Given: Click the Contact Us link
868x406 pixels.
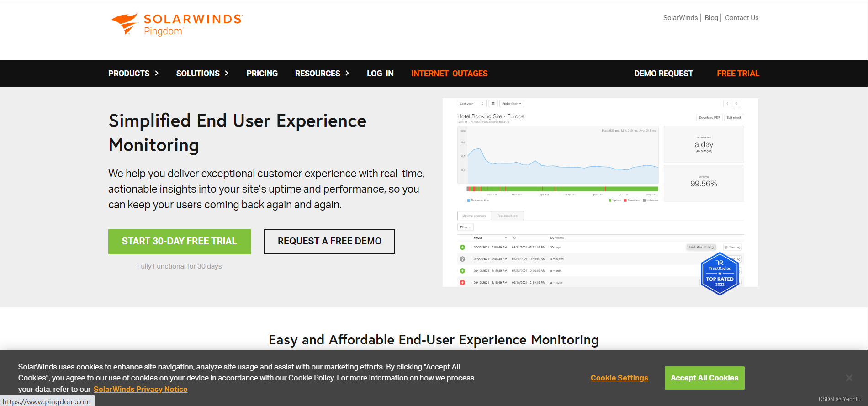Looking at the screenshot, I should 741,18.
